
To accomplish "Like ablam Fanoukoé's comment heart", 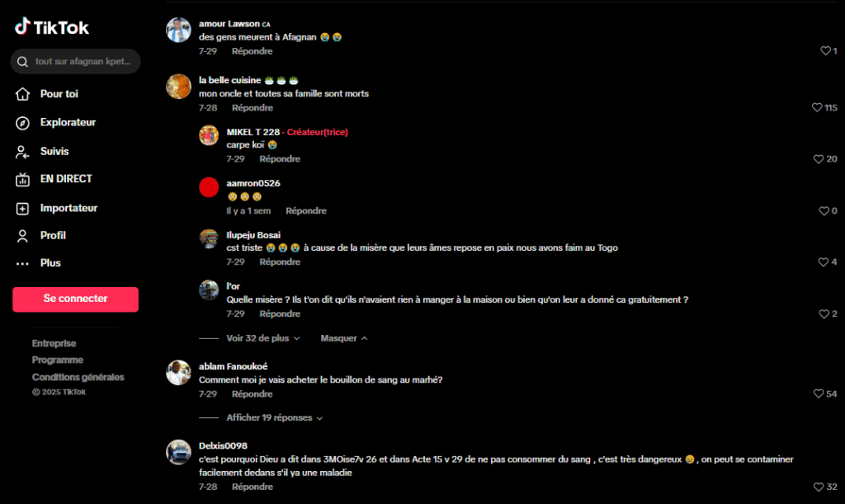I will pyautogui.click(x=819, y=393).
